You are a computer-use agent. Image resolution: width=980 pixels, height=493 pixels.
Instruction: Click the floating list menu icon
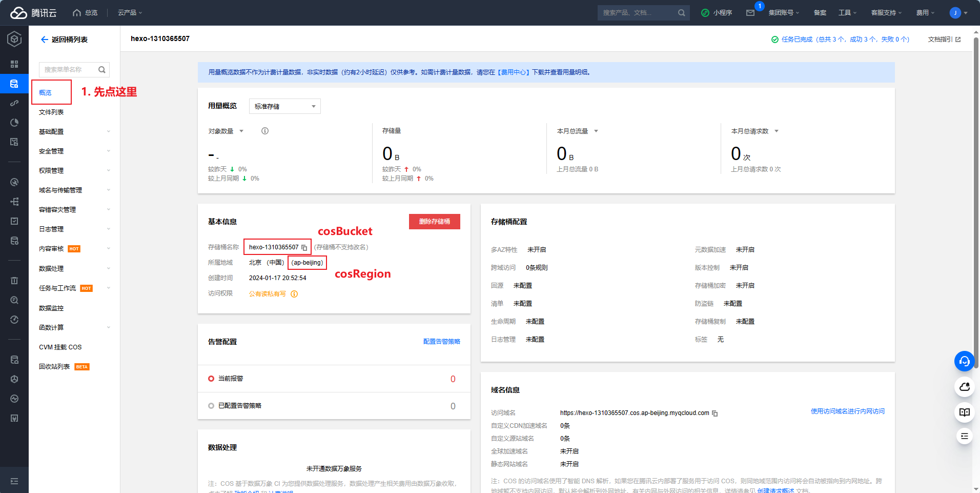[x=964, y=436]
